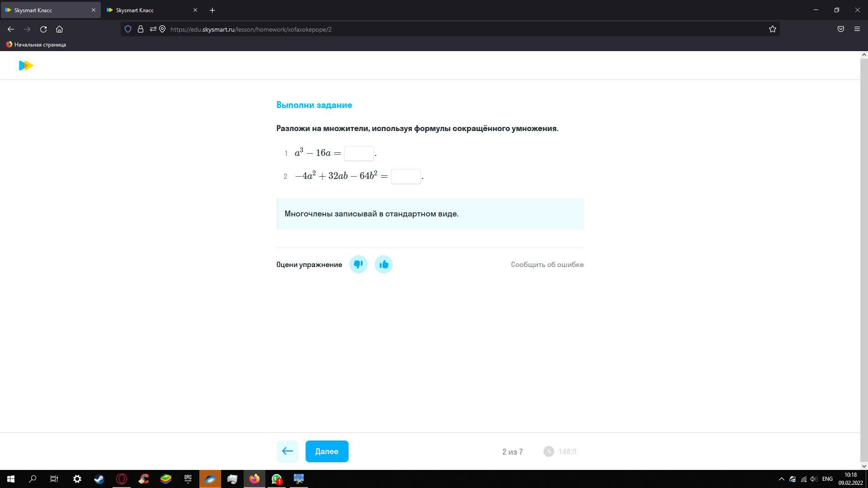The width and height of the screenshot is (868, 488).
Task: Bookmark page with the star icon
Action: (772, 29)
